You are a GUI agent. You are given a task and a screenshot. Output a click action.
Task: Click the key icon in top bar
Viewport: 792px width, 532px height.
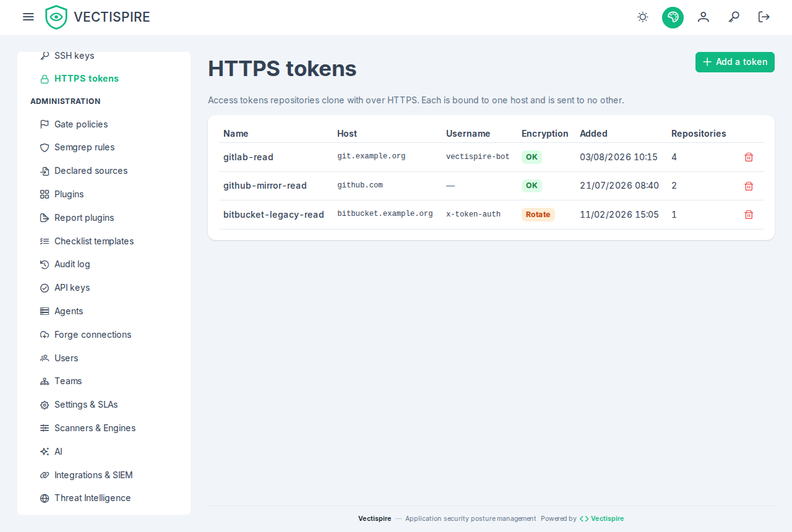[x=734, y=17]
